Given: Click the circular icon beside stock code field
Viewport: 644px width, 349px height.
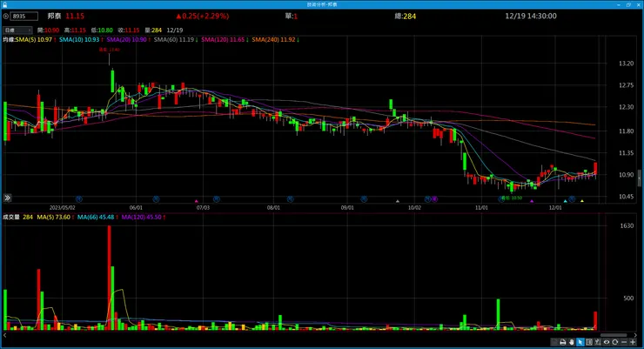Looking at the screenshot, I should (x=6, y=16).
